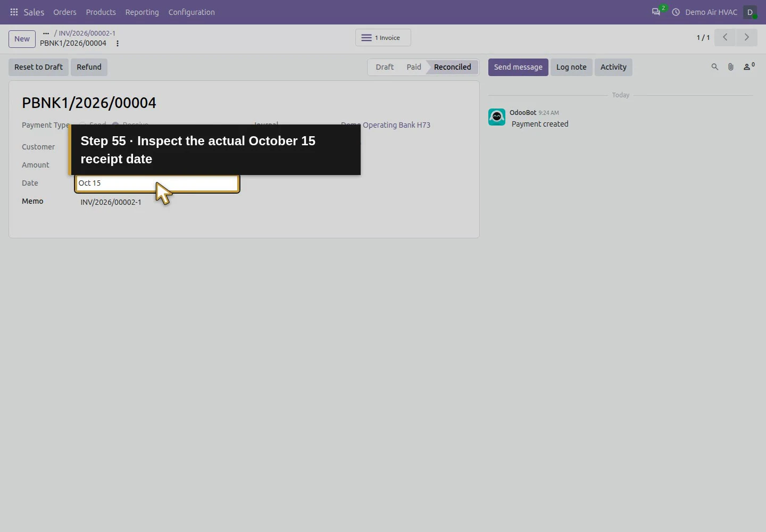766x532 pixels.
Task: Select the Draft status stage
Action: 385,67
